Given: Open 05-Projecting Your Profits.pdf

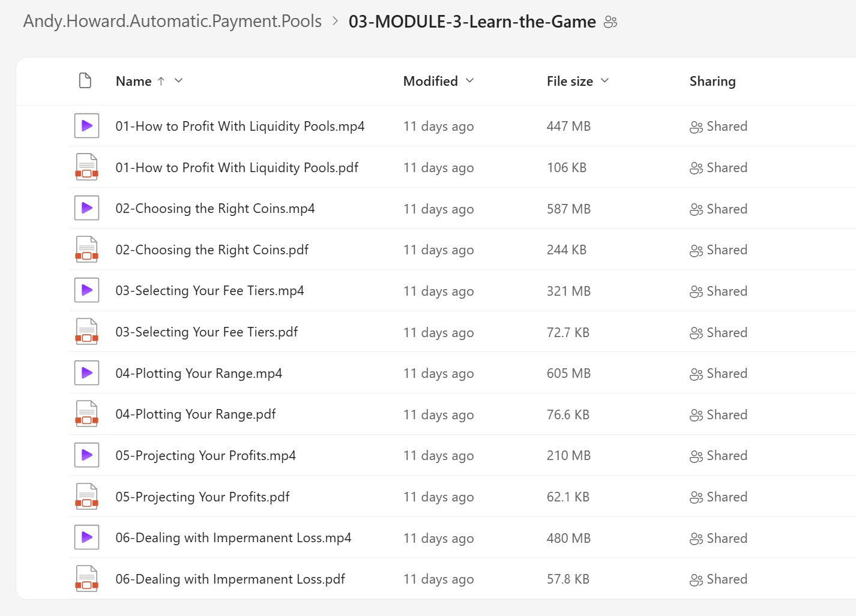Looking at the screenshot, I should click(x=202, y=497).
